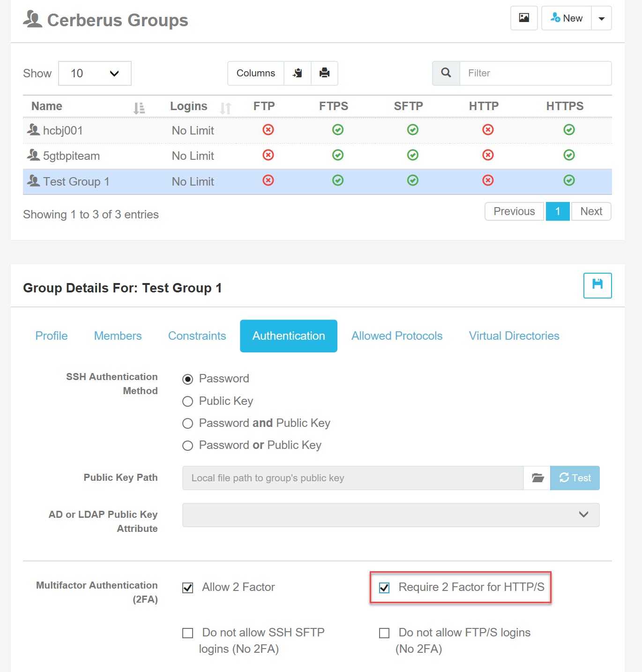Sort table by Logins column icon
The image size is (642, 672).
coord(225,108)
